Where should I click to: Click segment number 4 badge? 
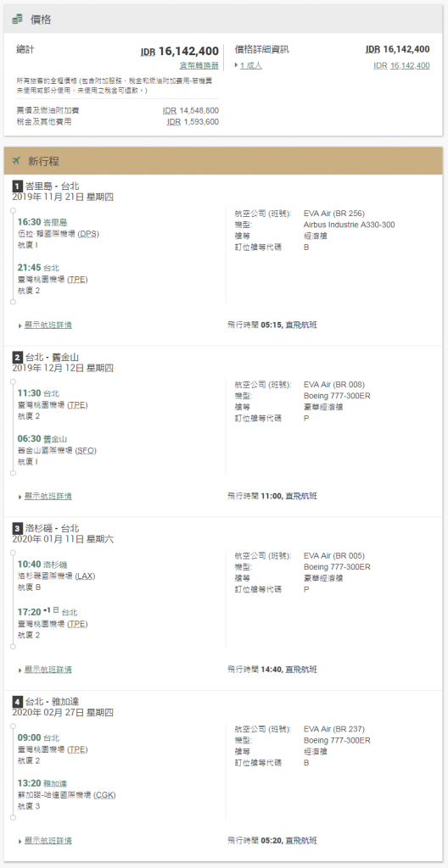point(17,701)
